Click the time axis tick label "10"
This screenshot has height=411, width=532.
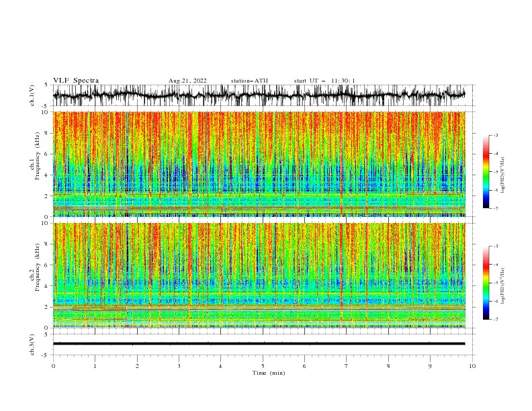tap(472, 366)
